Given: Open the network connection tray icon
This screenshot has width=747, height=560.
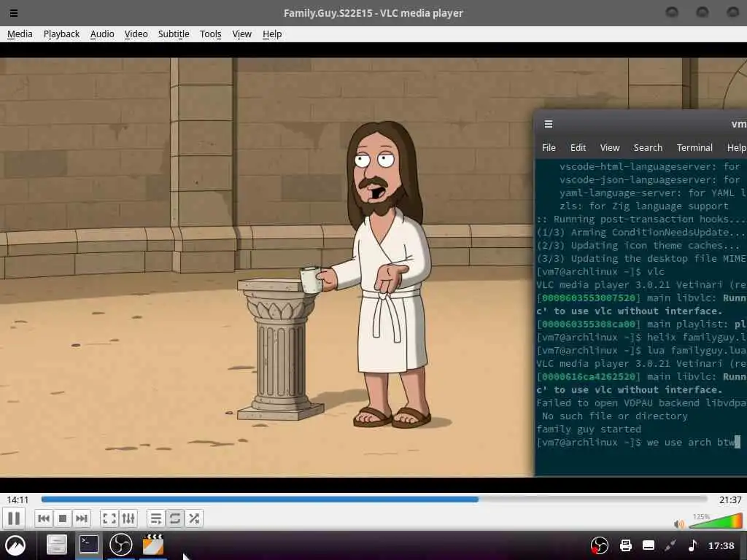Looking at the screenshot, I should 671,545.
